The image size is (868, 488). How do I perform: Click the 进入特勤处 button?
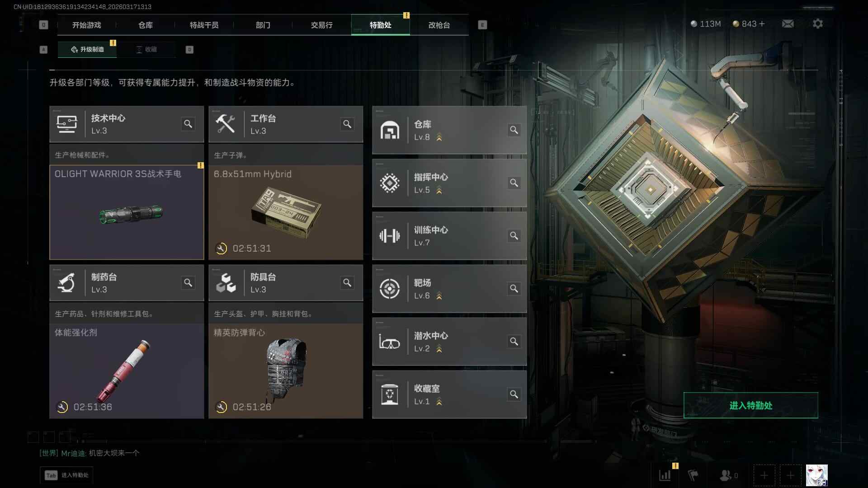[x=750, y=405]
